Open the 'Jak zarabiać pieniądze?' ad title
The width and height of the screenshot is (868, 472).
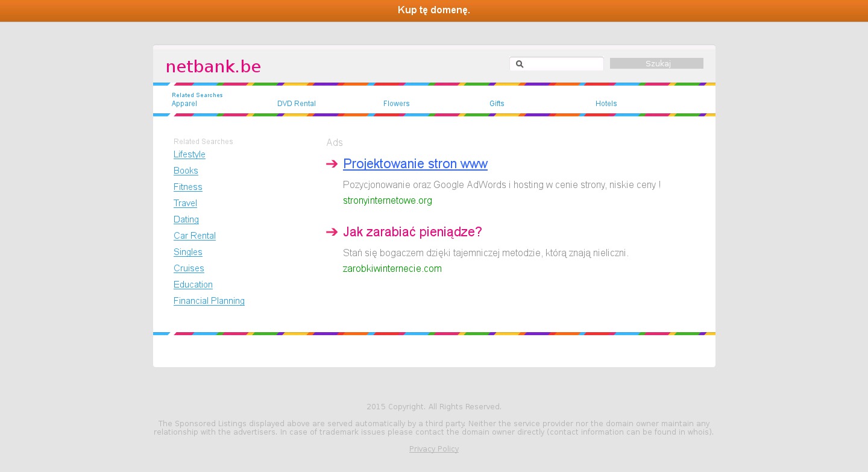pyautogui.click(x=412, y=232)
